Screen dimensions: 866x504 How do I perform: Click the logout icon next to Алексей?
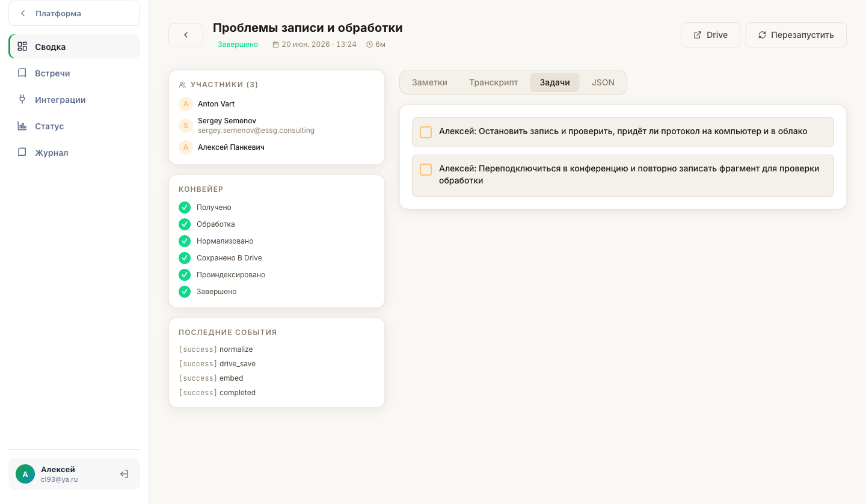pos(124,474)
